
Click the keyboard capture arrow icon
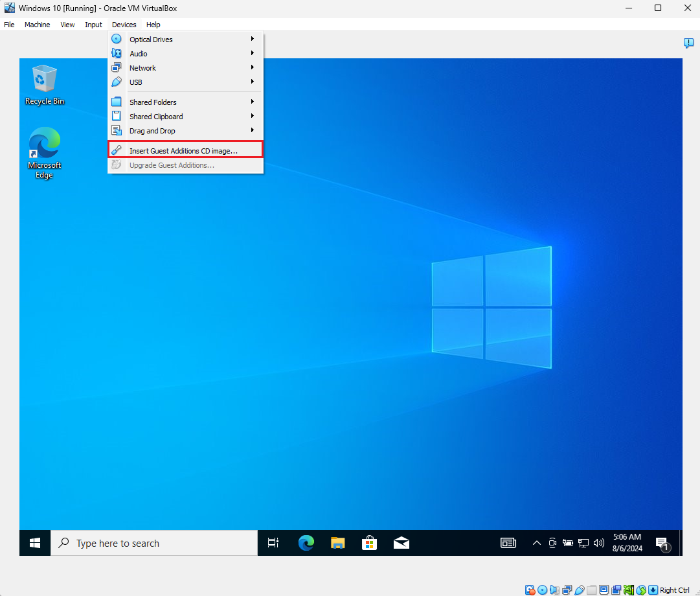(x=653, y=590)
